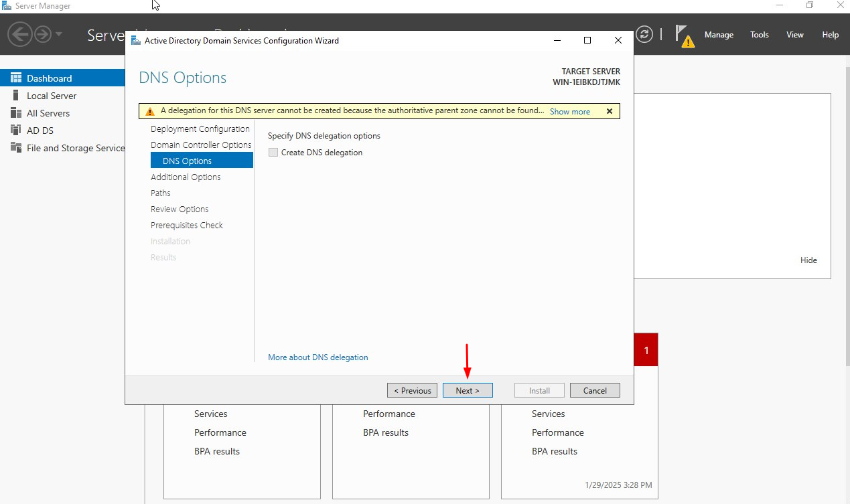Screen dimensions: 850x504
Task: Click Next in the wizard
Action: [x=468, y=390]
